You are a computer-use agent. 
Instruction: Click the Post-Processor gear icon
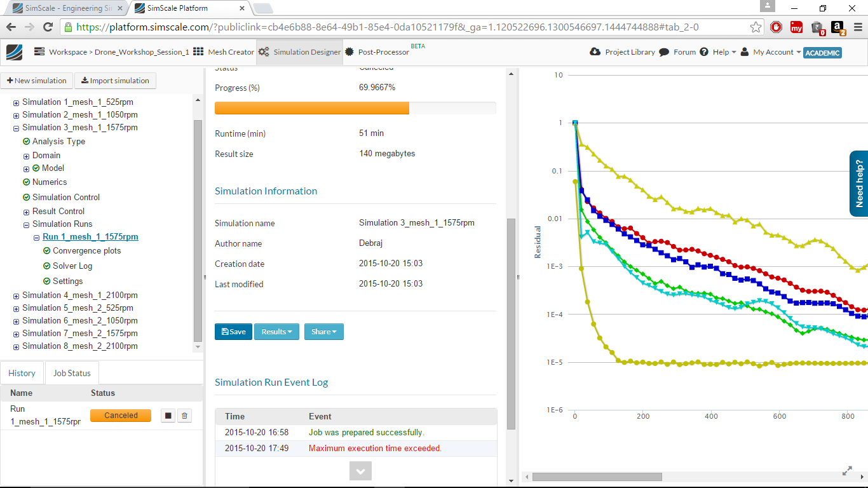pos(349,52)
